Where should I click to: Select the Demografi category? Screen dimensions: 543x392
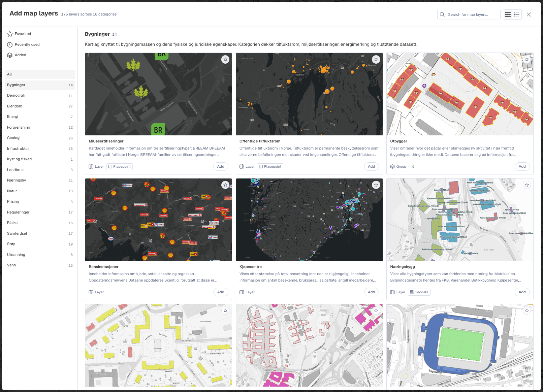click(x=40, y=95)
